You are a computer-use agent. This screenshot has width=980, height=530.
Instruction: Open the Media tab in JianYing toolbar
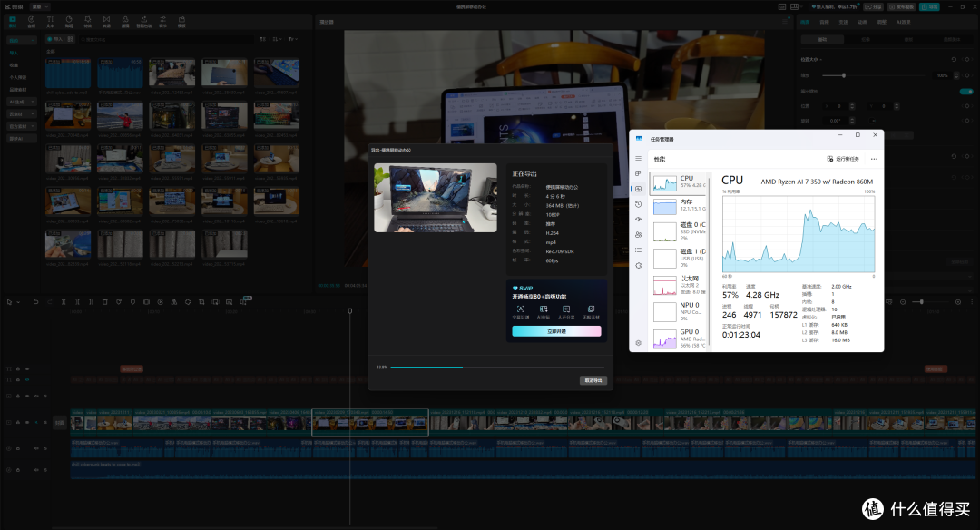13,22
